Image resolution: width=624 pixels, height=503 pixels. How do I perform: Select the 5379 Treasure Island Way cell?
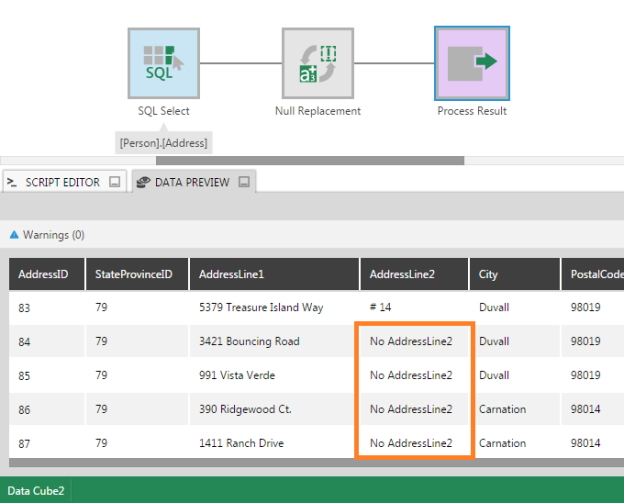pos(260,307)
